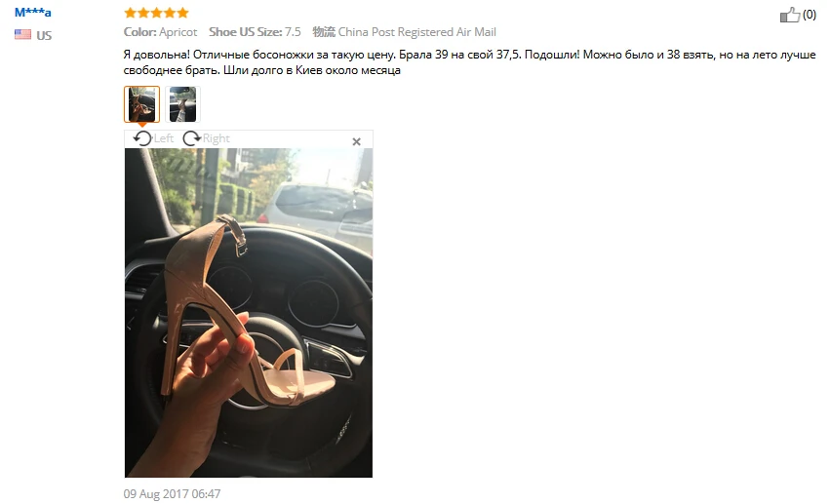The image size is (830, 504).
Task: Click the enlarged sandal photo
Action: [249, 313]
